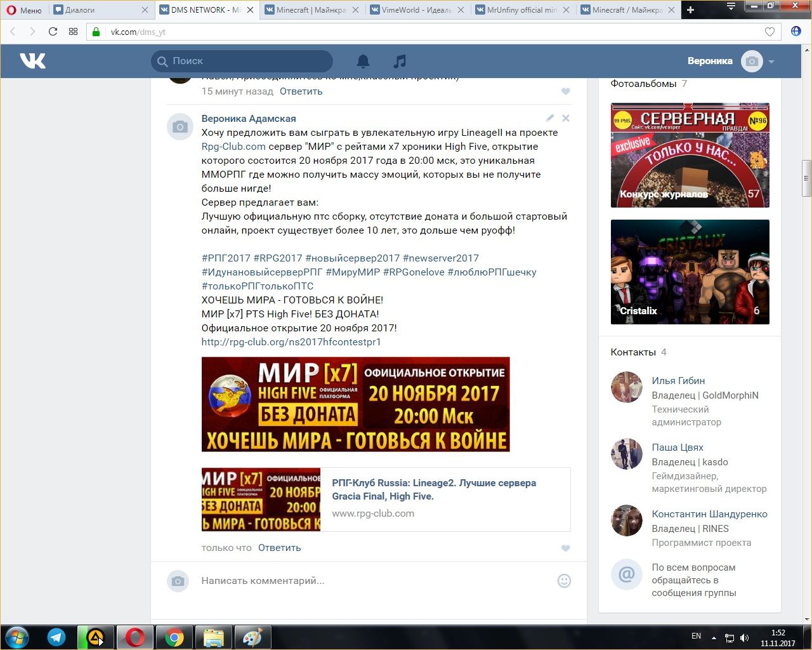Open a new browser tab with plus
Viewport: 812px width, 650px height.
pyautogui.click(x=691, y=10)
